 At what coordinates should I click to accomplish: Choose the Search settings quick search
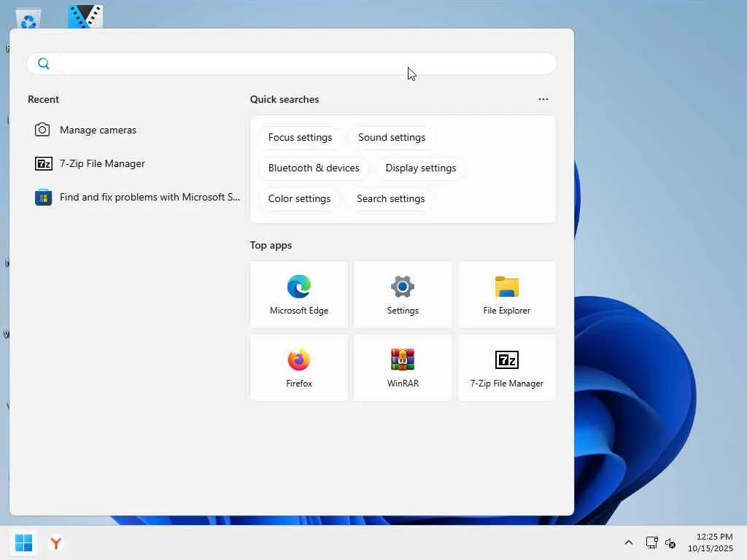[x=391, y=198]
